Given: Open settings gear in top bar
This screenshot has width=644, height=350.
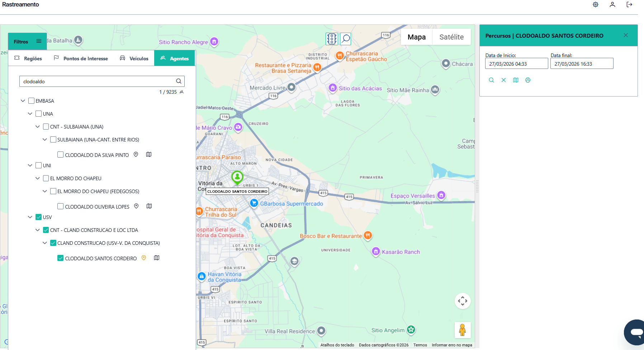Looking at the screenshot, I should pyautogui.click(x=596, y=5).
